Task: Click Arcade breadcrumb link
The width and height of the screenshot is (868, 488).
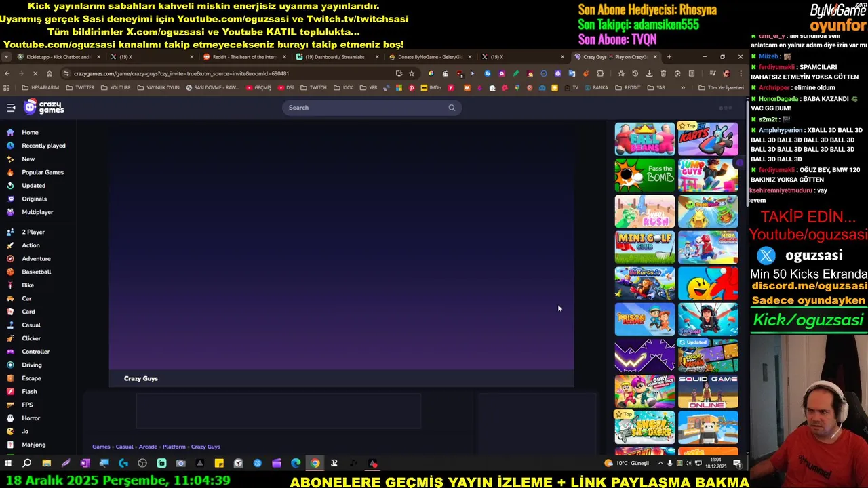Action: click(x=148, y=447)
